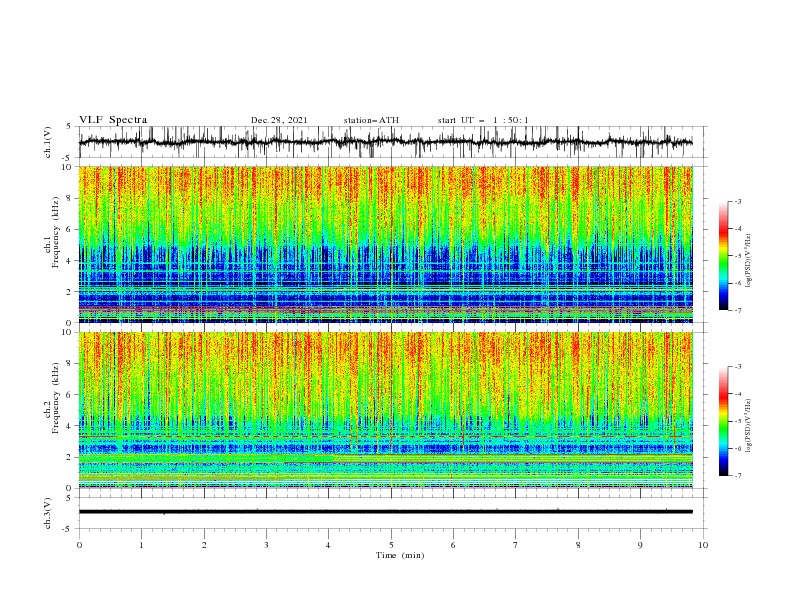This screenshot has height=612, width=792.
Task: Click the 'ch.1(V)' waveform axis label
Action: [48, 142]
